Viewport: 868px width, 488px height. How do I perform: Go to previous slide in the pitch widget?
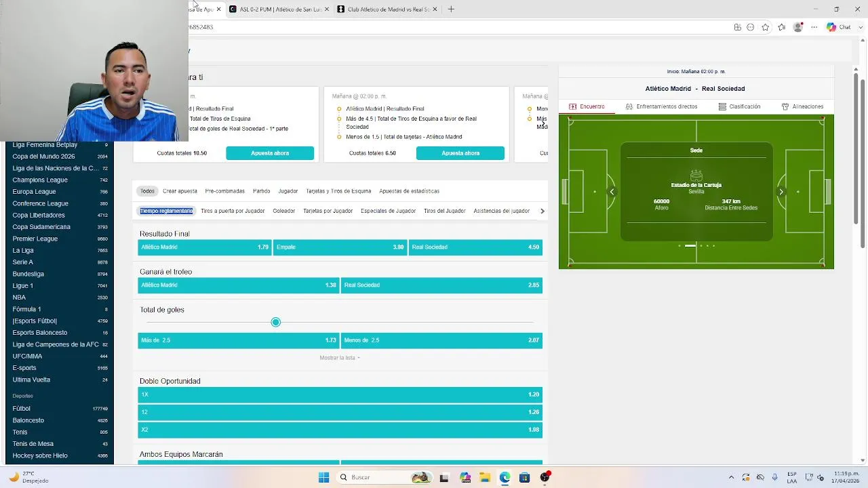point(612,192)
